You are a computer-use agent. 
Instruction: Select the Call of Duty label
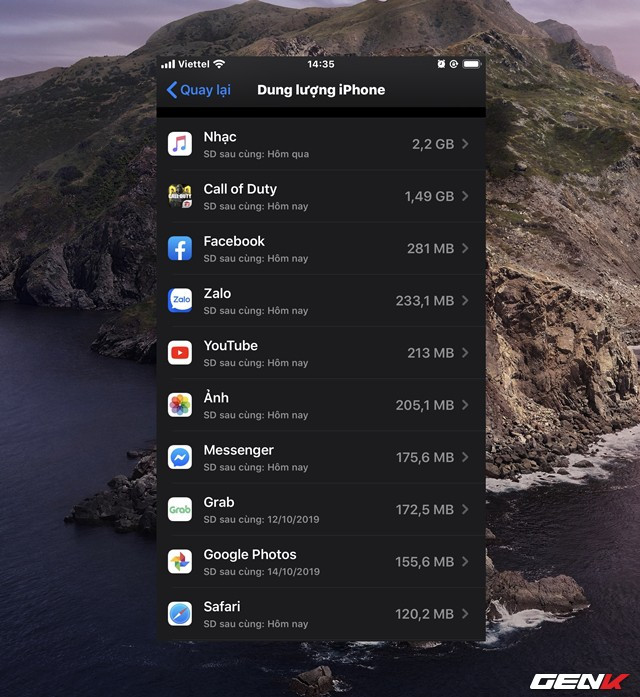tap(240, 189)
